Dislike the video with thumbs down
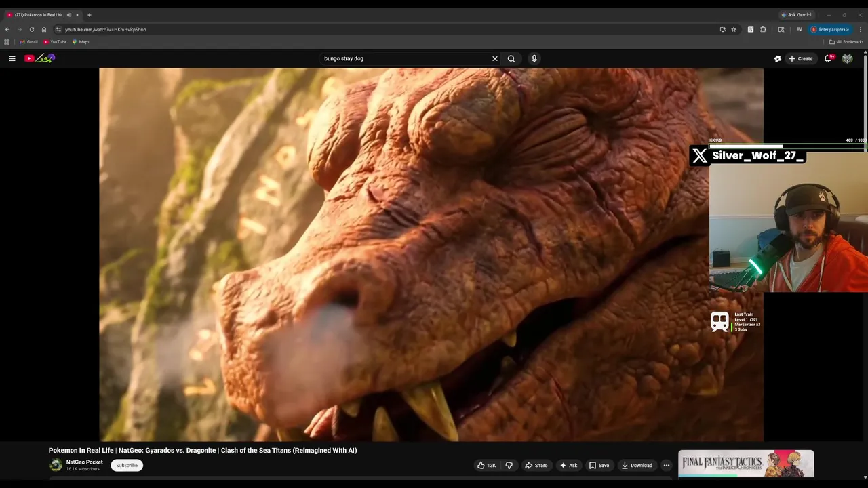 509,465
